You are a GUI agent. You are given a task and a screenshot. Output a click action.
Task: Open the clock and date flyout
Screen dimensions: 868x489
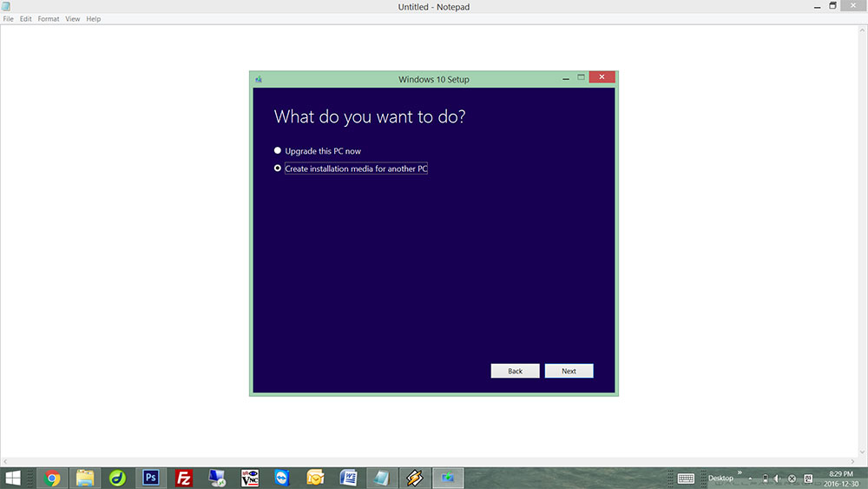click(x=840, y=479)
